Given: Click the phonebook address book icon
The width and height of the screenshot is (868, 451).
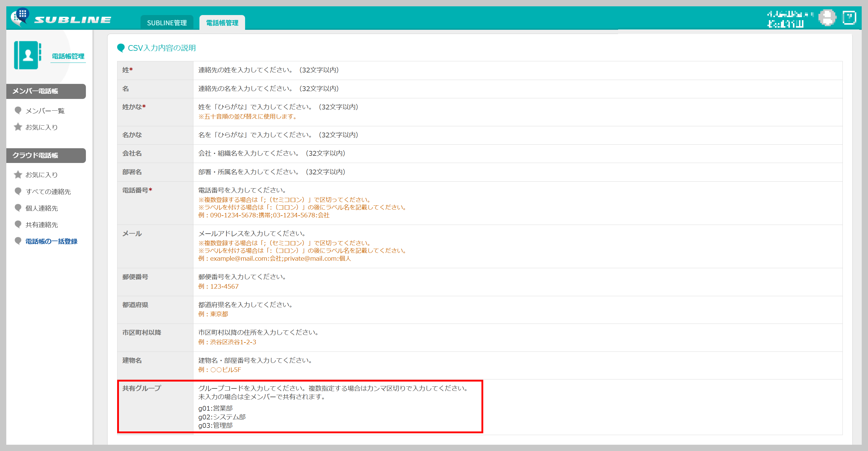Looking at the screenshot, I should coord(27,55).
